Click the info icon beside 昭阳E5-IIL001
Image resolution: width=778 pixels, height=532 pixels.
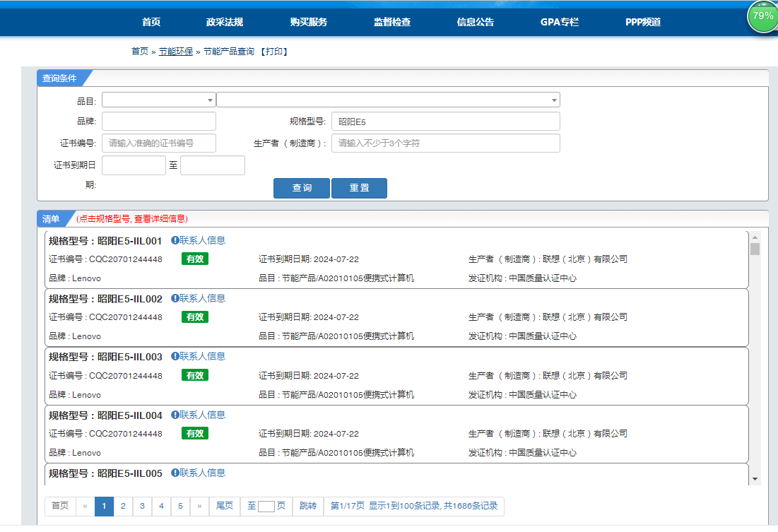(175, 240)
